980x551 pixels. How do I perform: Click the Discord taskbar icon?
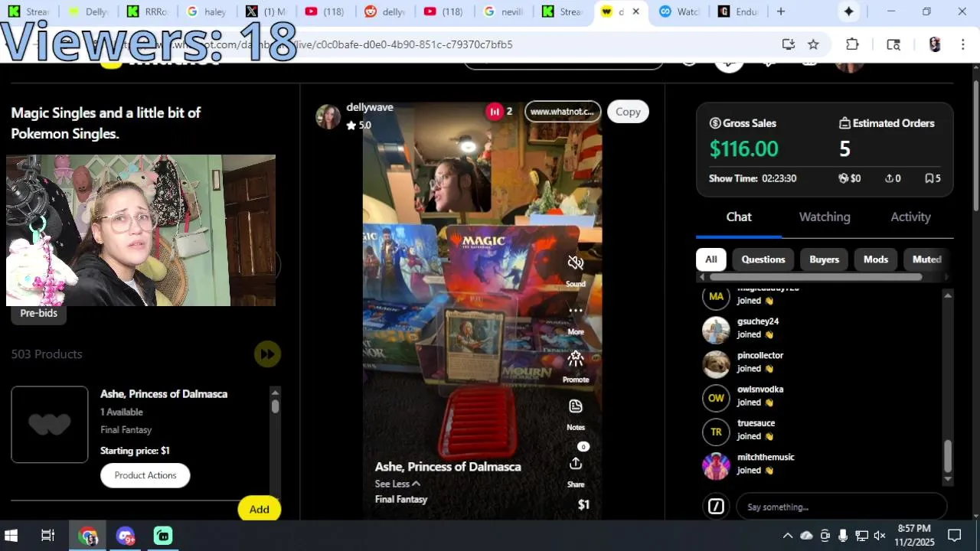pyautogui.click(x=126, y=536)
